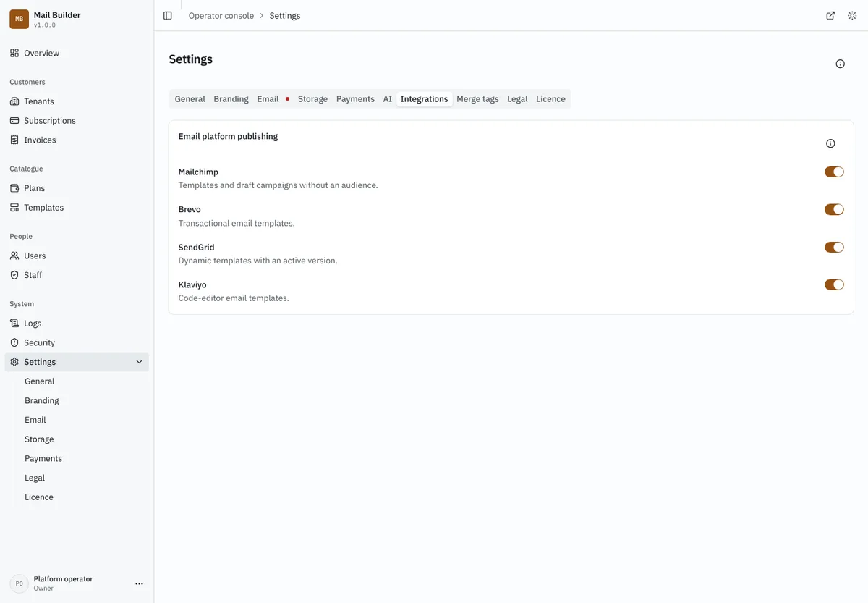Open the Platform operator three-dots menu

140,583
